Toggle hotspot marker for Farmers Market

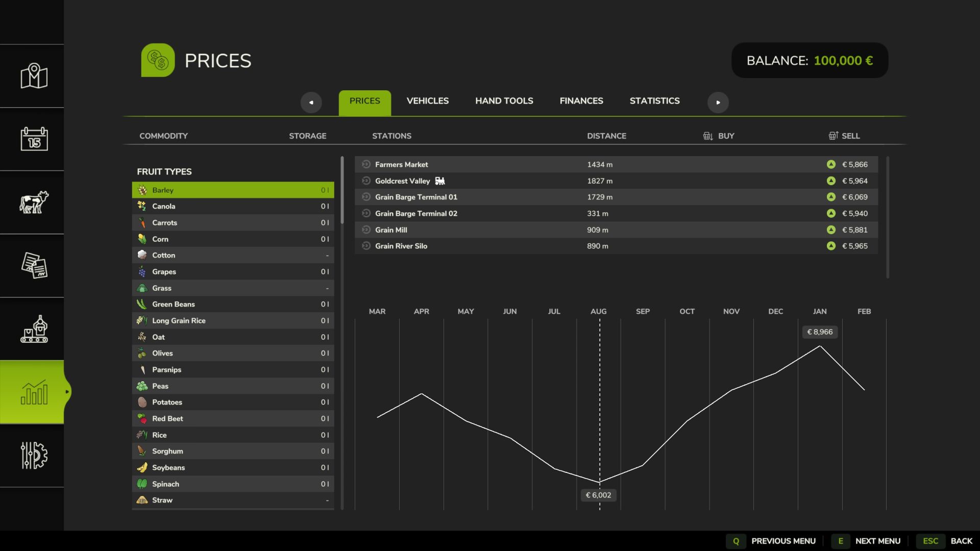(366, 164)
